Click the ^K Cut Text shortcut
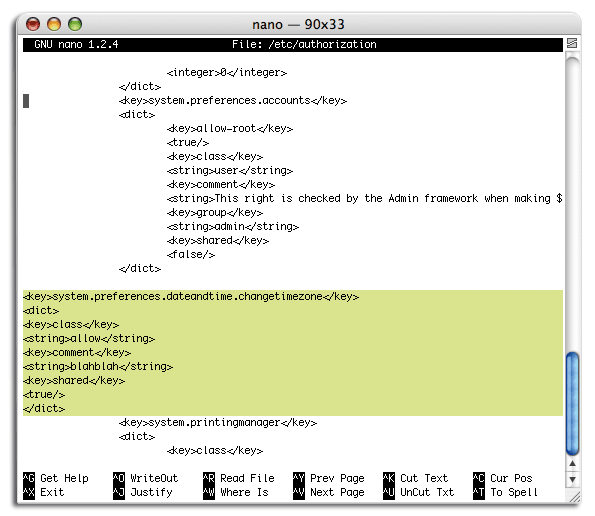This screenshot has width=595, height=516. click(416, 478)
